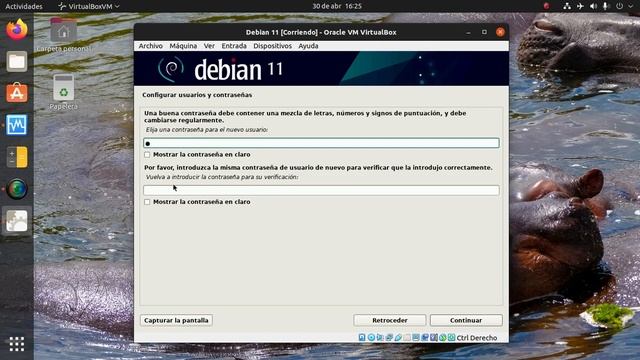The height and width of the screenshot is (360, 640).
Task: Open Ubuntu Software from the dock
Action: pyautogui.click(x=17, y=93)
